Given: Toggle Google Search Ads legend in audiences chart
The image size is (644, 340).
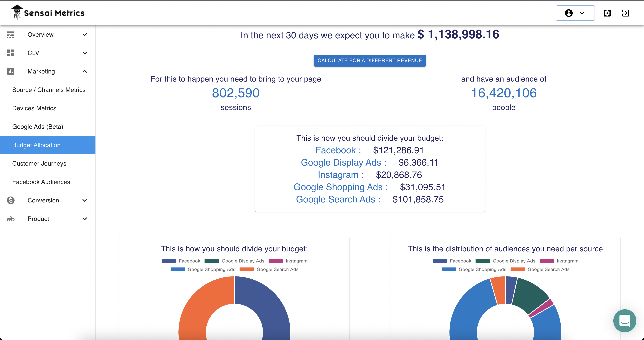Looking at the screenshot, I should (x=540, y=269).
